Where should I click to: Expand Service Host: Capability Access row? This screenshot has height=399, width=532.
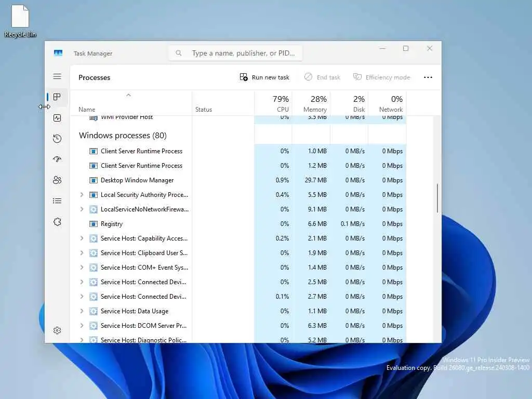[x=82, y=238]
